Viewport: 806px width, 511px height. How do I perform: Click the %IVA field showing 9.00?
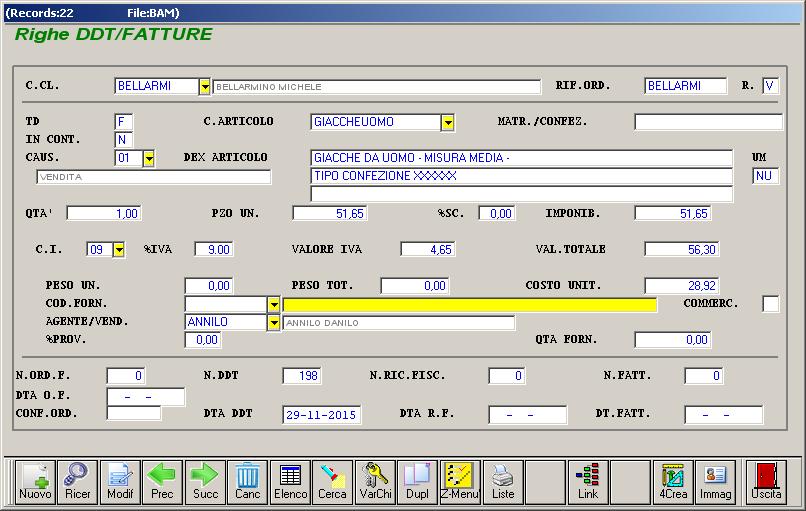(x=214, y=249)
